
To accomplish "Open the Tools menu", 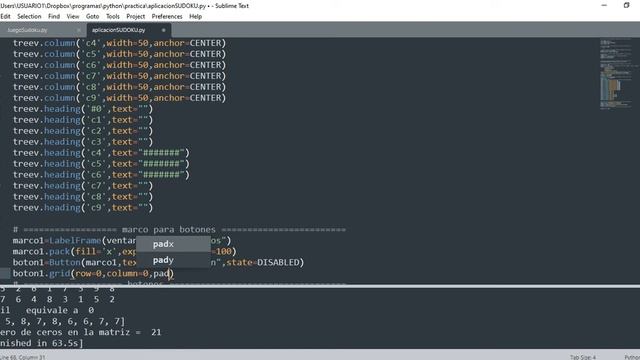I will (x=113, y=16).
